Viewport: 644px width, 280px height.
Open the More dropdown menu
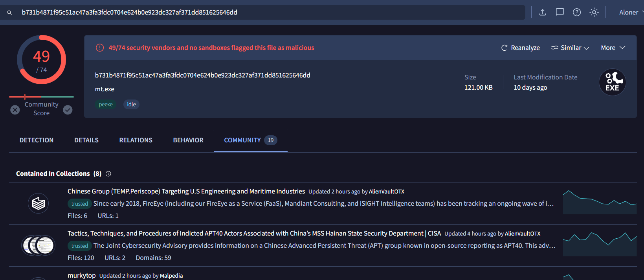(x=613, y=48)
